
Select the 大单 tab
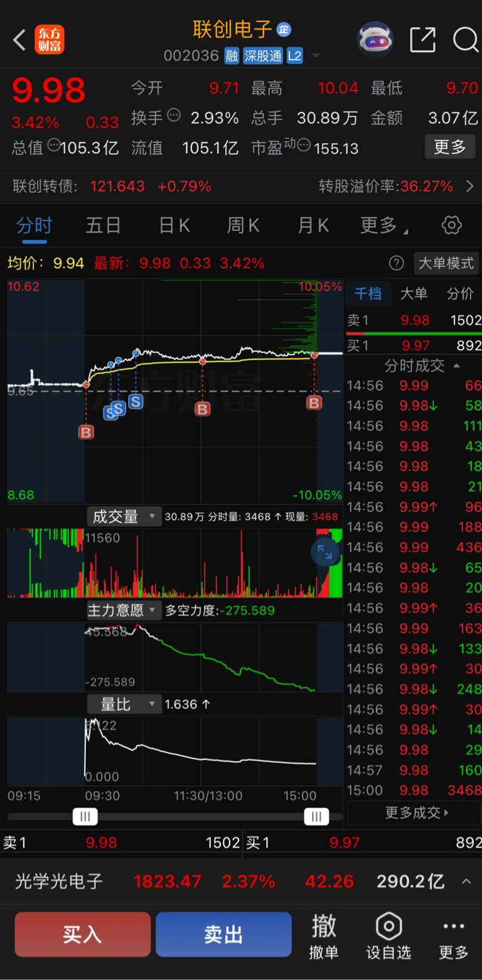pyautogui.click(x=414, y=293)
